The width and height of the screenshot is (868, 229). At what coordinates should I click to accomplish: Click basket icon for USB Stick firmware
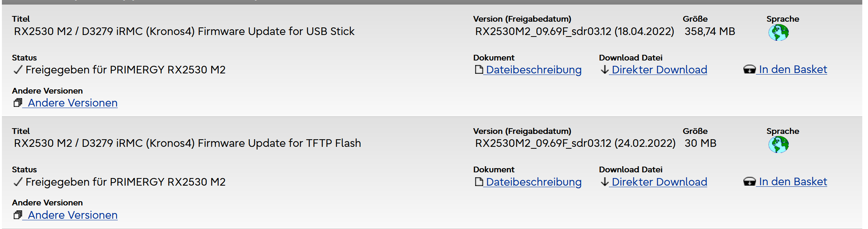(x=749, y=70)
